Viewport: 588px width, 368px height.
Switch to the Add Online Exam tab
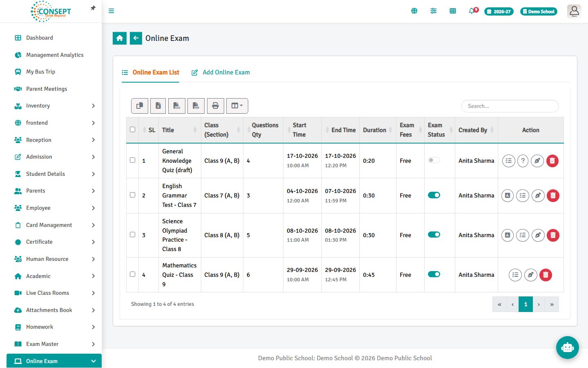coord(220,72)
